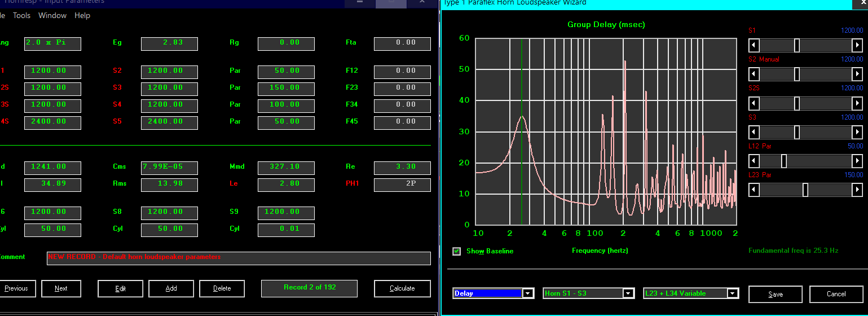Click left arrow of L23 Par slider

coord(754,190)
